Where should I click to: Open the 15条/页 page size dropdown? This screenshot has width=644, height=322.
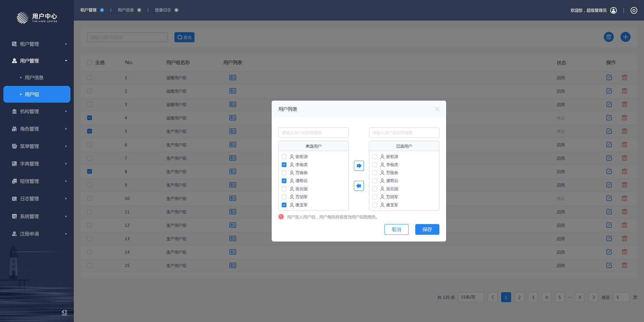(x=471, y=297)
